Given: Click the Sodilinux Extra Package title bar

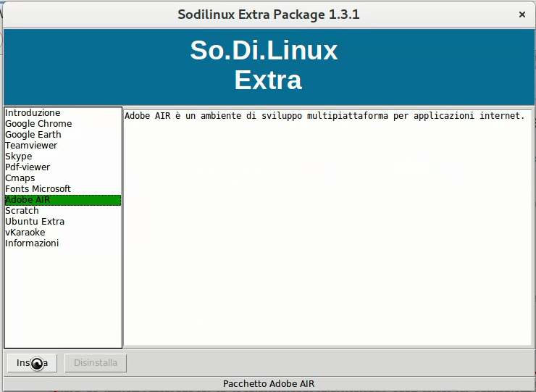Looking at the screenshot, I should coord(268,14).
